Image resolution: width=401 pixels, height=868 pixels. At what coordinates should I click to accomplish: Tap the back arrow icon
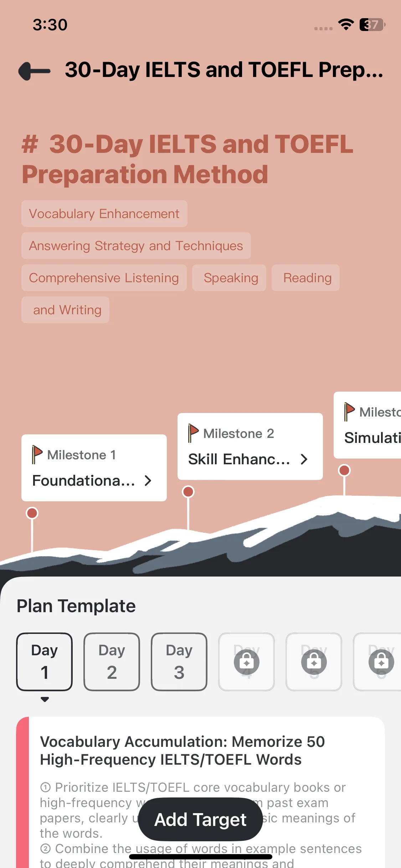[34, 71]
